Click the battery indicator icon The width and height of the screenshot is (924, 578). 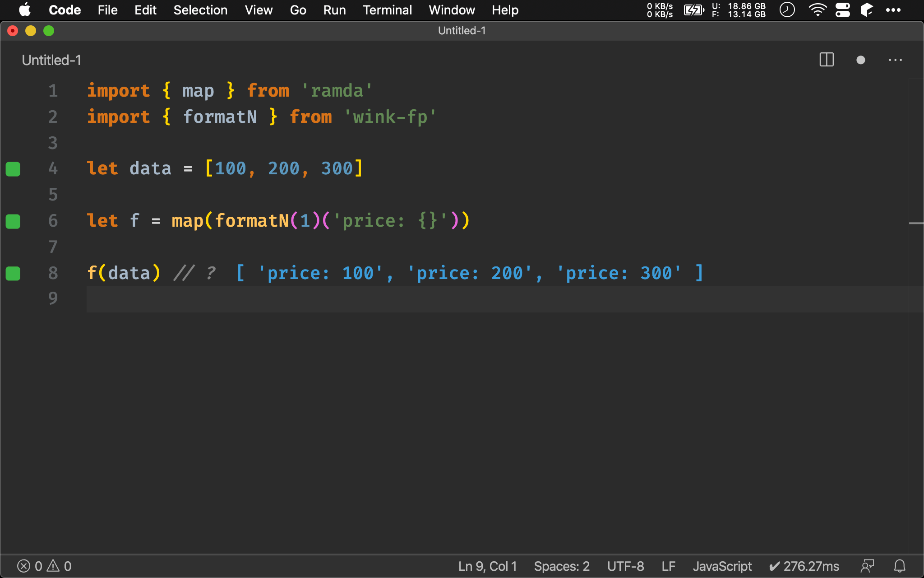(x=694, y=9)
